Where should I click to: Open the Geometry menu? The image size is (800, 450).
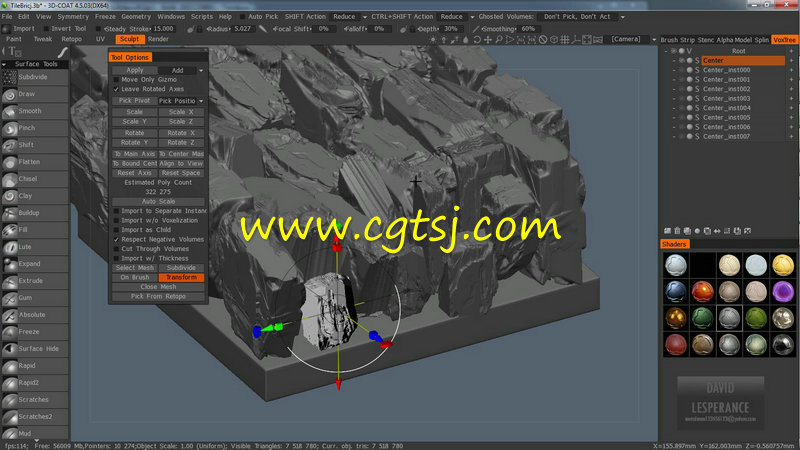pos(136,17)
